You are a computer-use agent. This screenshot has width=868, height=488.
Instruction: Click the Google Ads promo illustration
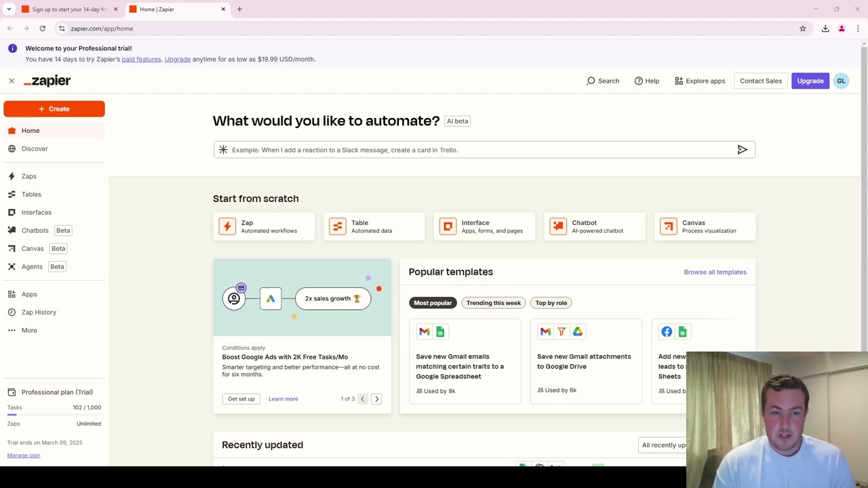302,298
